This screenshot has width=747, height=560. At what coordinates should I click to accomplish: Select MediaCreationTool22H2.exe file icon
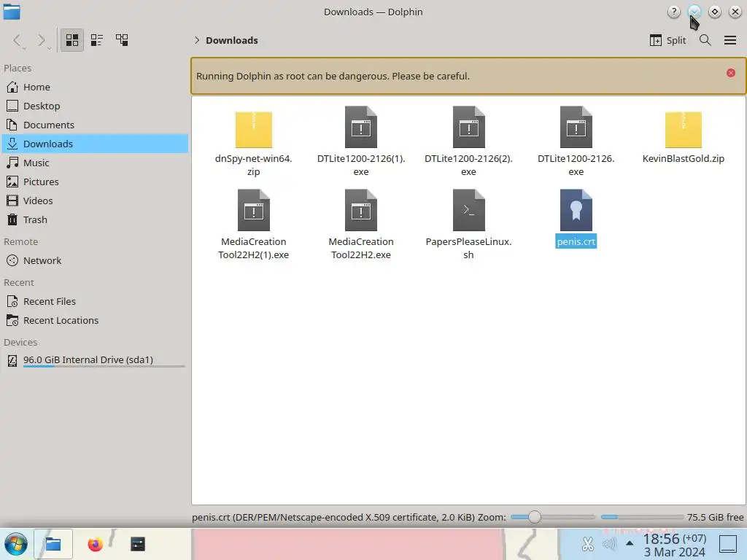pos(361,211)
